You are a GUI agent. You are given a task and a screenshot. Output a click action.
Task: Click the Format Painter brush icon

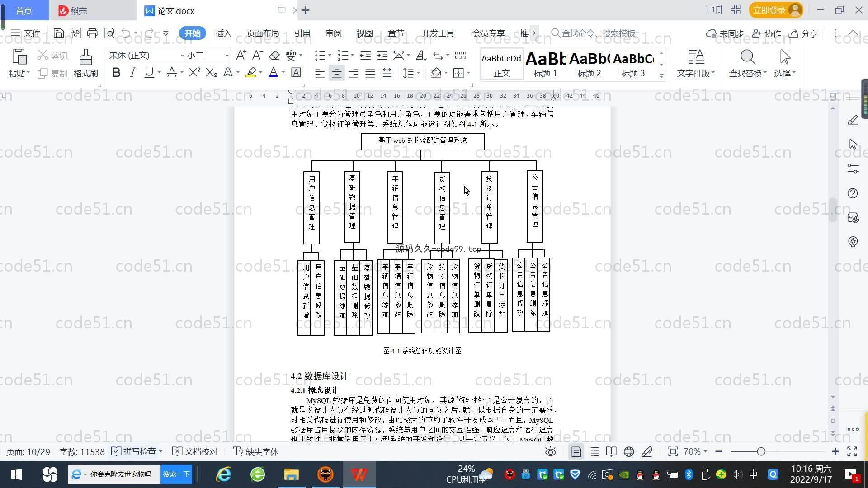pyautogui.click(x=85, y=57)
